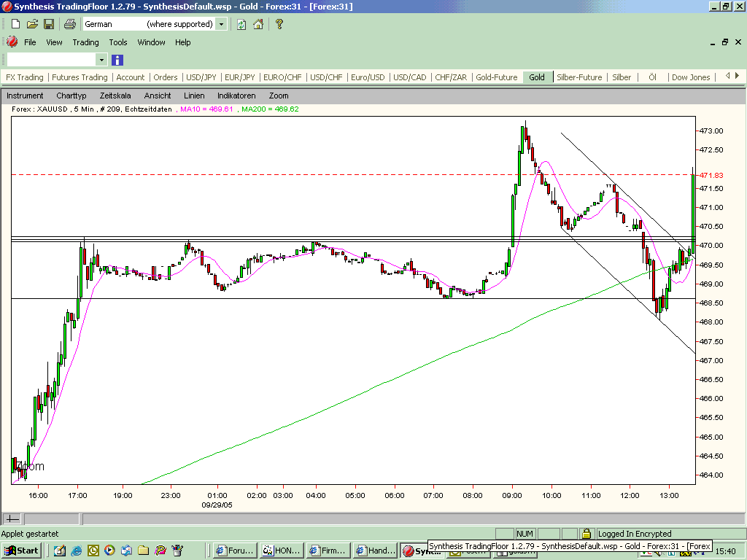Image resolution: width=747 pixels, height=560 pixels.
Task: Open a workspace via the folder icon
Action: tap(32, 24)
